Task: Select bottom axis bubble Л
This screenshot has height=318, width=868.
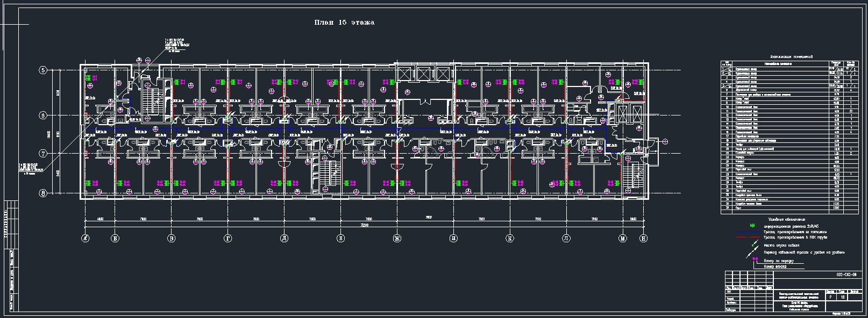Action: coord(566,237)
